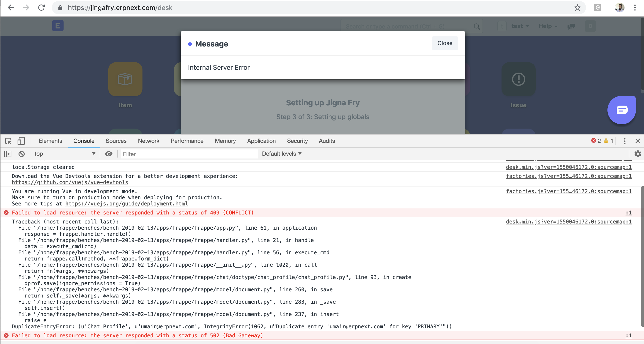Screen dimensions: 644x344
Task: Click the red error count indicator
Action: pos(596,141)
